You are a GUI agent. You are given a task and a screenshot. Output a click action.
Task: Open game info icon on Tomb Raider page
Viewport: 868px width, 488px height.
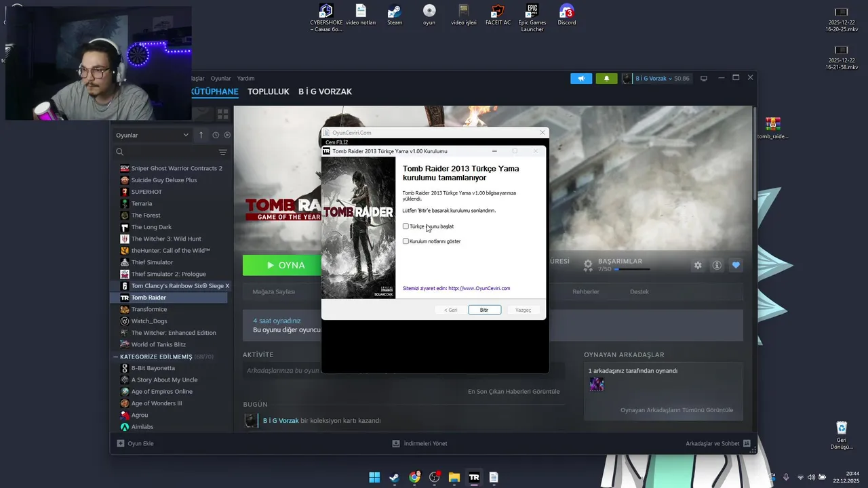717,266
